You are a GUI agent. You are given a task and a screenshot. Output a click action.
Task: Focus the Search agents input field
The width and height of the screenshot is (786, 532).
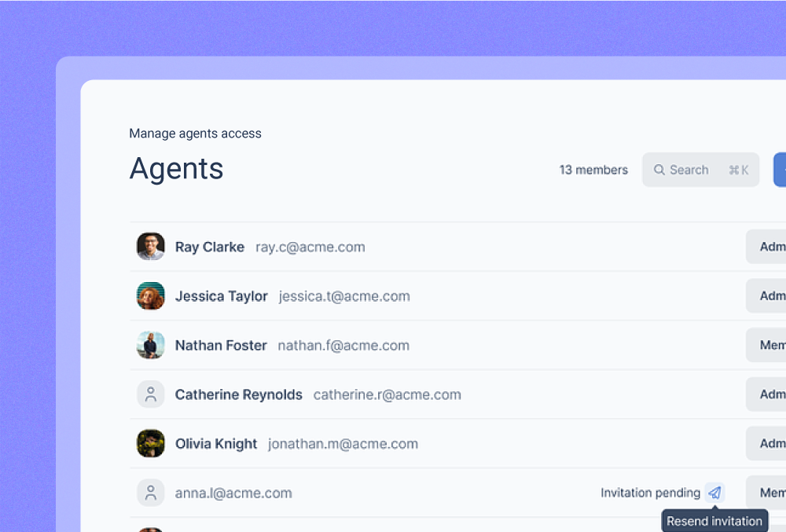pyautogui.click(x=700, y=170)
